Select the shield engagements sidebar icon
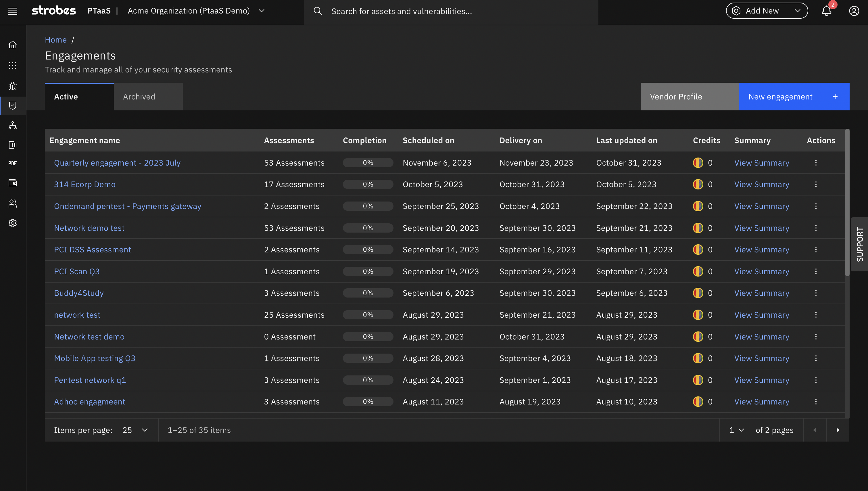This screenshot has height=491, width=868. point(12,106)
